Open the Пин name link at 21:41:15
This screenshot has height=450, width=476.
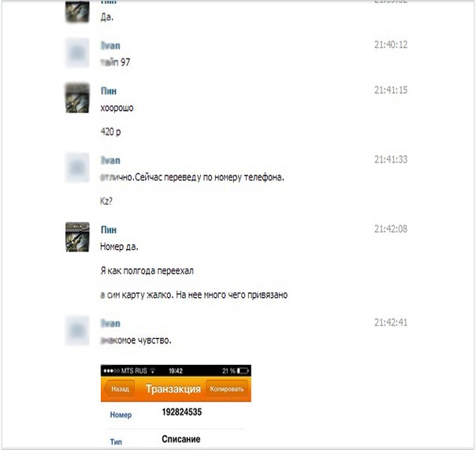[109, 91]
